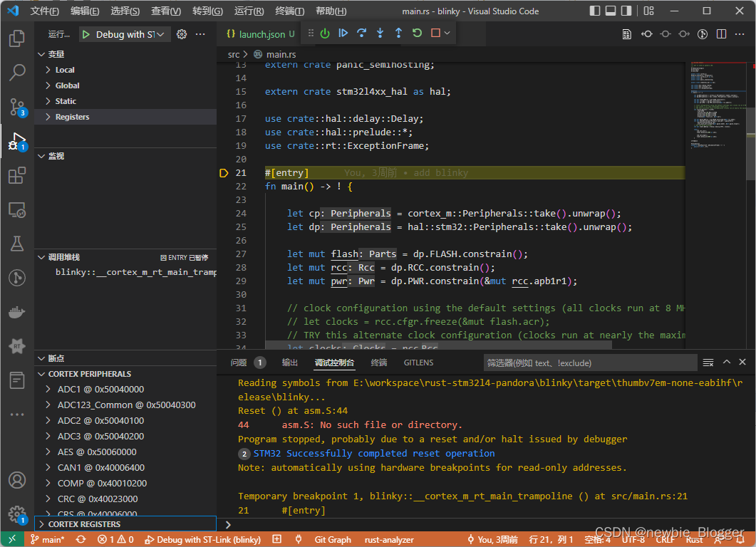Open the Extensions view icon
The height and width of the screenshot is (547, 756).
[17, 175]
